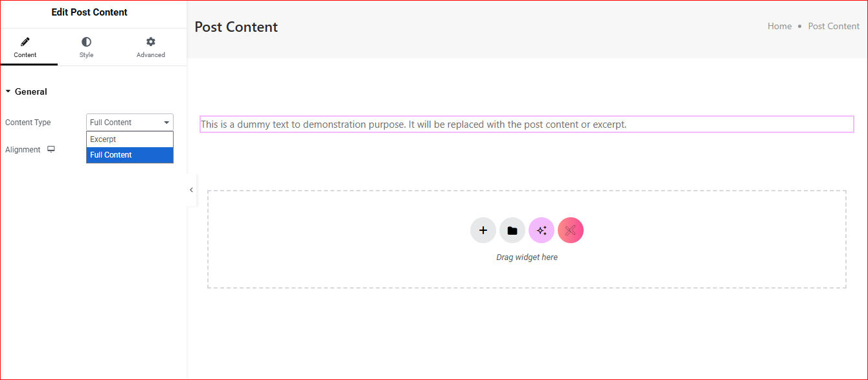Click the pink X addon icon
Image resolution: width=868 pixels, height=380 pixels.
[571, 230]
